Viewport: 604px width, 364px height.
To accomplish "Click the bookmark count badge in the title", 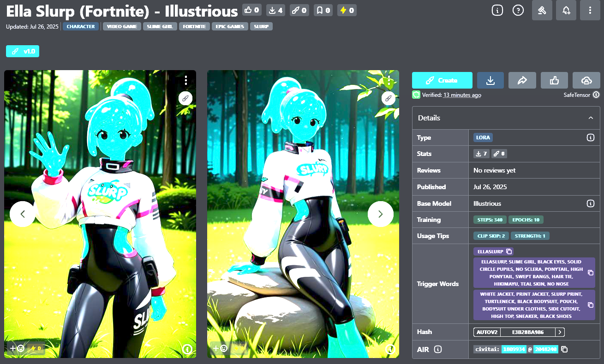I will [x=323, y=10].
